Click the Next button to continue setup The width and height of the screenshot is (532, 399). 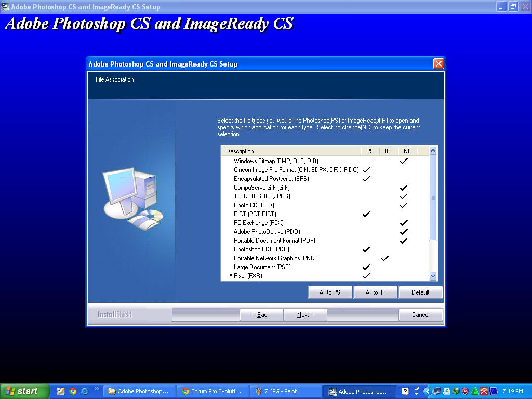point(305,314)
